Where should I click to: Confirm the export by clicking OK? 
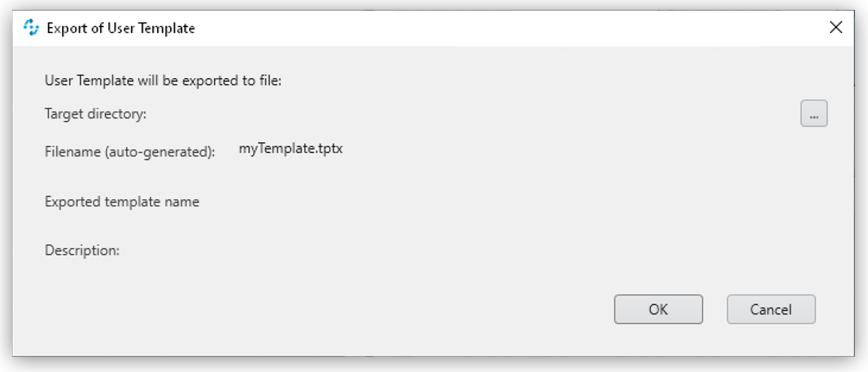658,309
